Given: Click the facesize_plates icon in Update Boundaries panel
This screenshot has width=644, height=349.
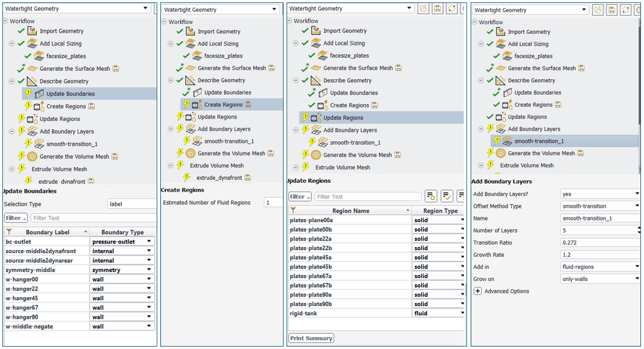Looking at the screenshot, I should pos(39,56).
